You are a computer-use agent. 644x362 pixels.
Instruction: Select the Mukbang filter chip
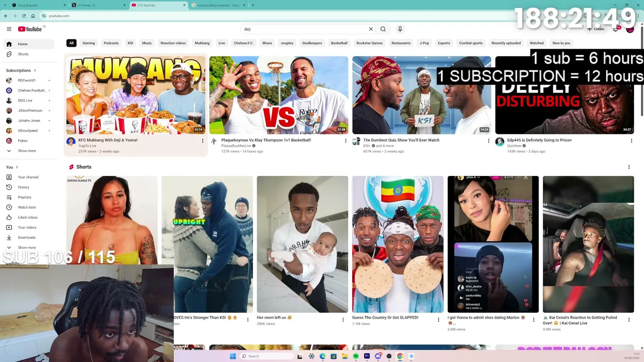pyautogui.click(x=202, y=43)
